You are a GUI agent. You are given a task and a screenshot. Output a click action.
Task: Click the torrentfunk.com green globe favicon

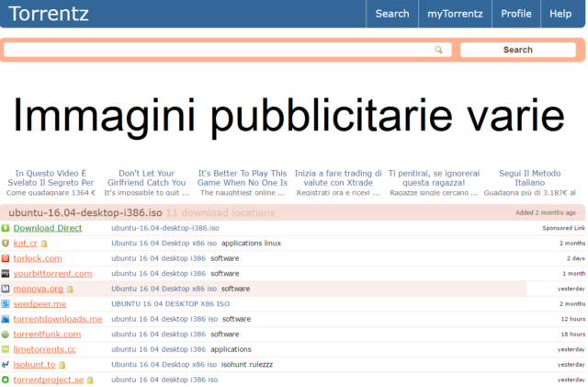[6, 334]
